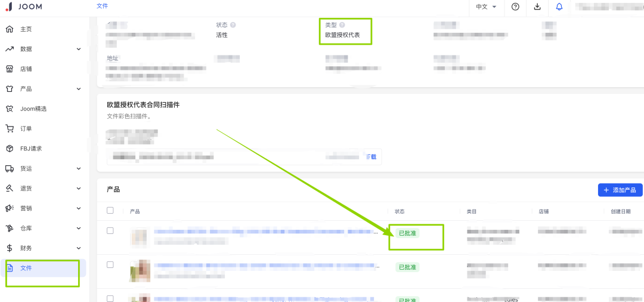Expand the 营销 menu chevron

[79, 208]
